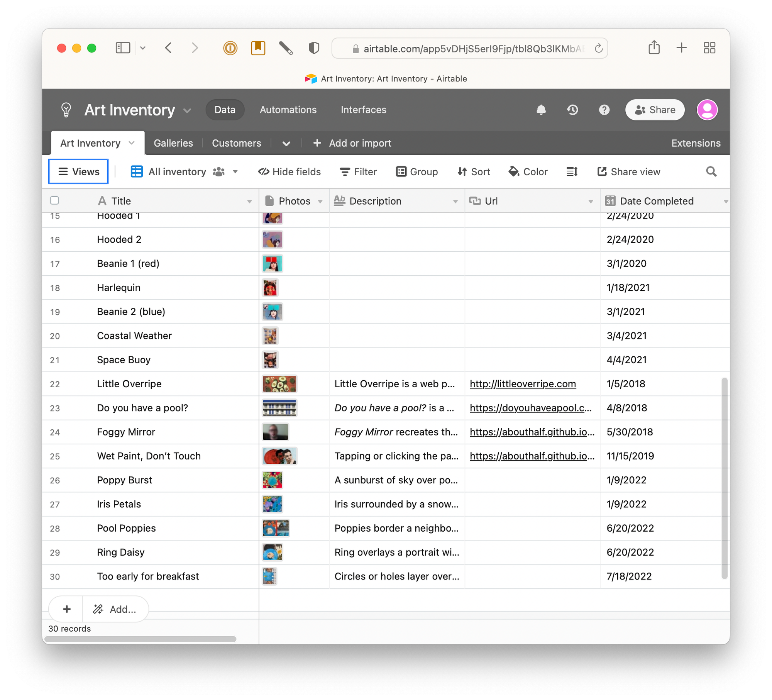Open the Description column menu arrow

click(455, 202)
